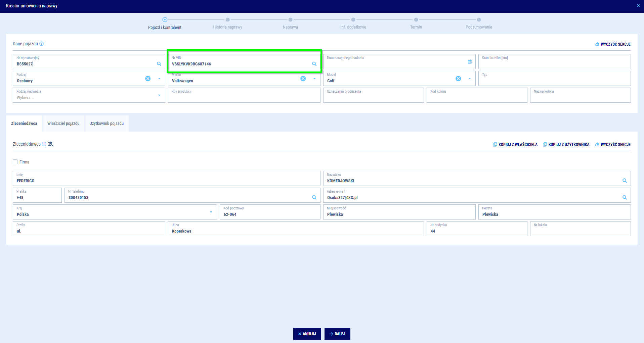Clear the Marka Volkswagen selection

click(x=303, y=79)
